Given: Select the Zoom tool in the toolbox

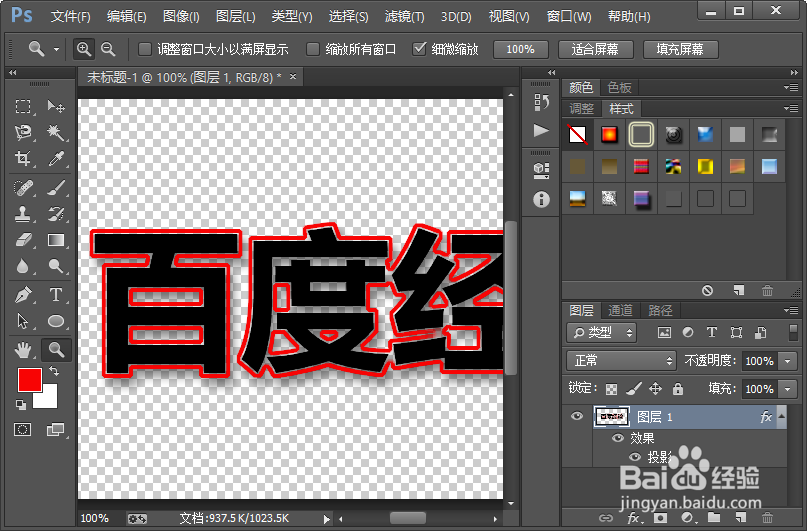Looking at the screenshot, I should pyautogui.click(x=56, y=350).
